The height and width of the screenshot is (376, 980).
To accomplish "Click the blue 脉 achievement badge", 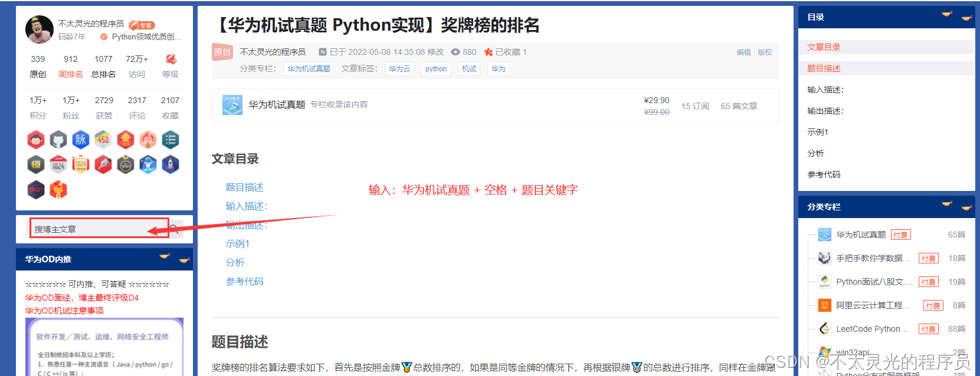I will pyautogui.click(x=81, y=140).
